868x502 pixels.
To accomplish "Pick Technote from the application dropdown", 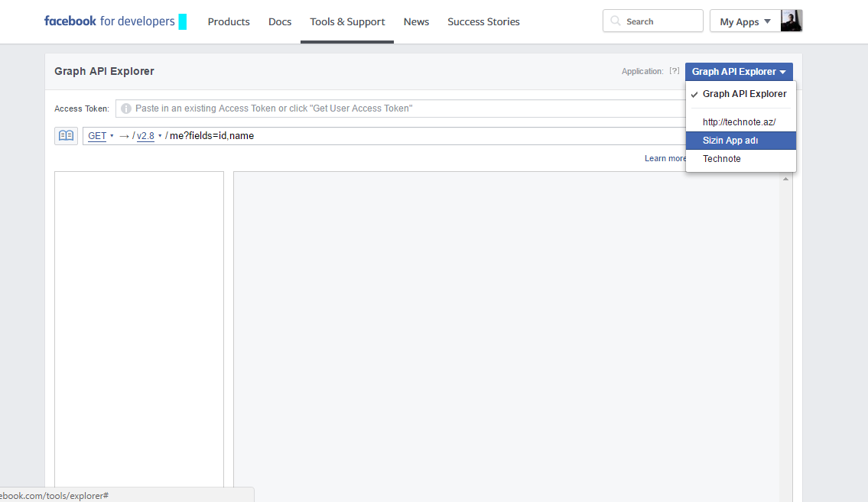I will click(721, 159).
